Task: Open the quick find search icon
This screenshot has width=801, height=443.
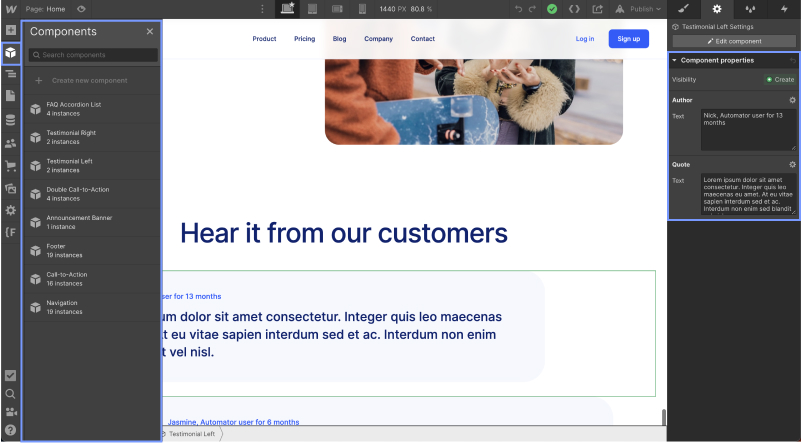Action: click(11, 394)
